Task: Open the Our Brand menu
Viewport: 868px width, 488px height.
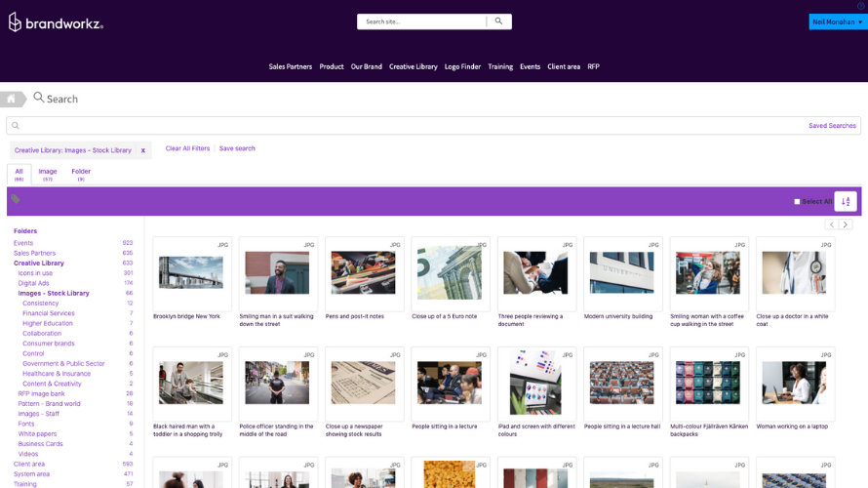Action: pyautogui.click(x=366, y=66)
